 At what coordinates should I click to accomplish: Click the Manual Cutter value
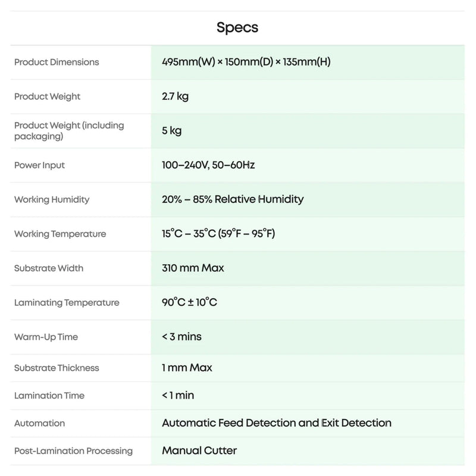(x=199, y=450)
